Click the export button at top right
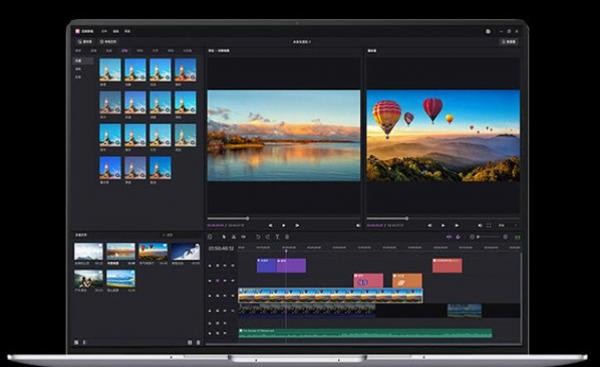Image resolution: width=600 pixels, height=367 pixels. pyautogui.click(x=509, y=41)
